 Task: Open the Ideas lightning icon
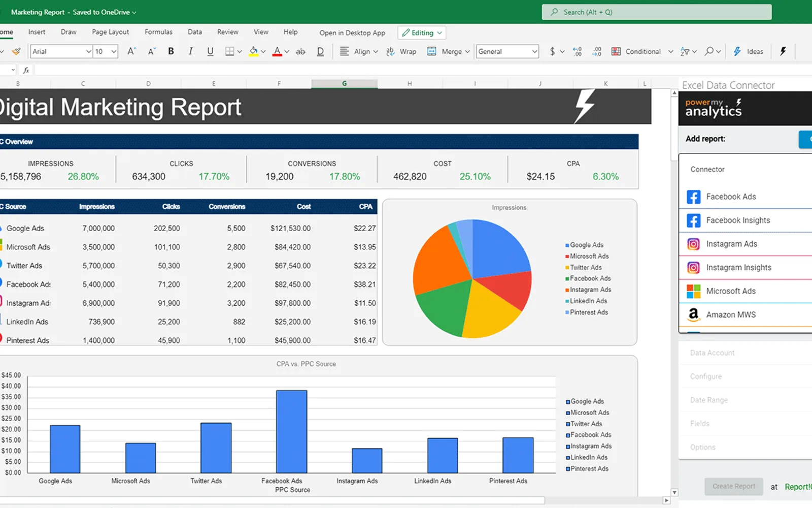737,51
